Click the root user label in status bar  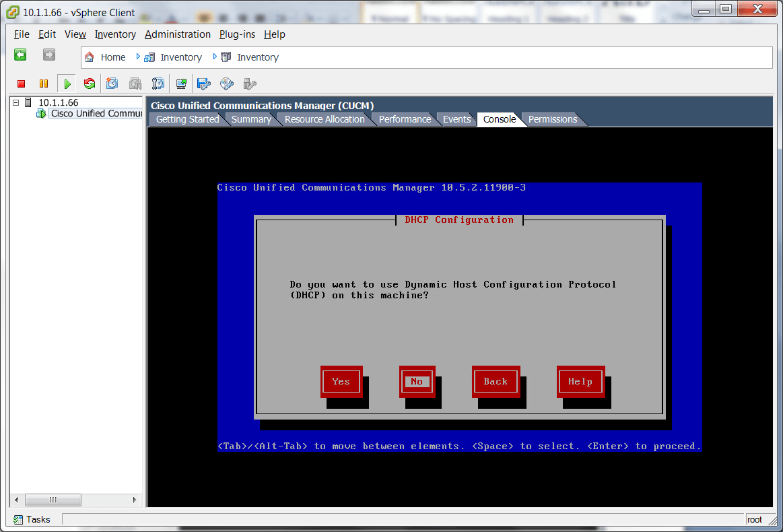click(754, 519)
